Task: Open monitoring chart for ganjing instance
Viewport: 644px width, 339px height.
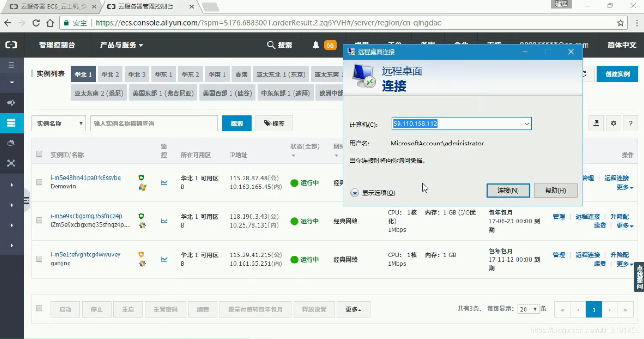Action: [164, 259]
